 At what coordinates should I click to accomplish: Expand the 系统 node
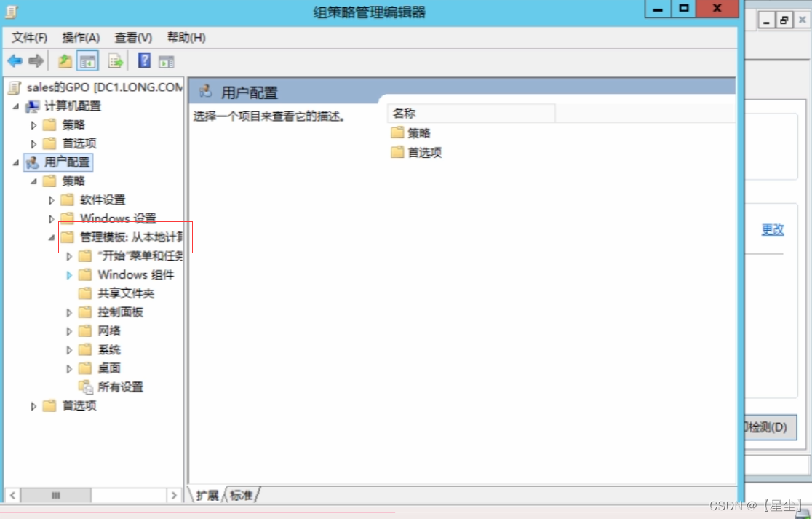pos(69,350)
